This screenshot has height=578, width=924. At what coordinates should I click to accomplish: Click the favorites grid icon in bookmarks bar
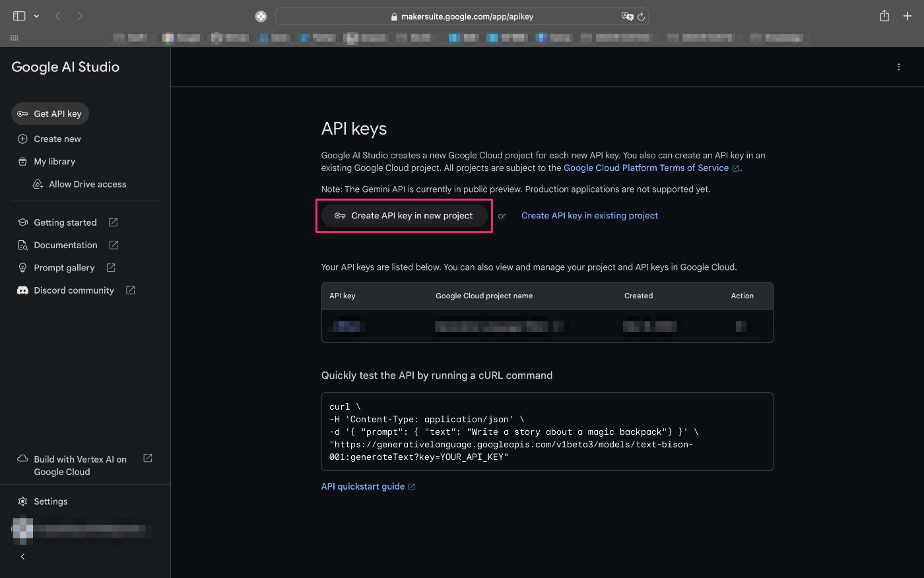15,38
